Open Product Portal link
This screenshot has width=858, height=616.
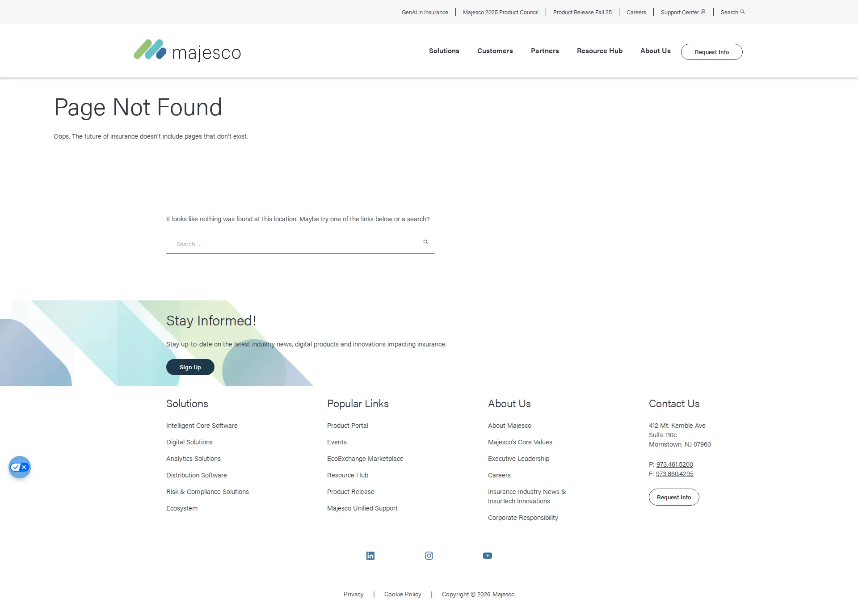point(348,426)
